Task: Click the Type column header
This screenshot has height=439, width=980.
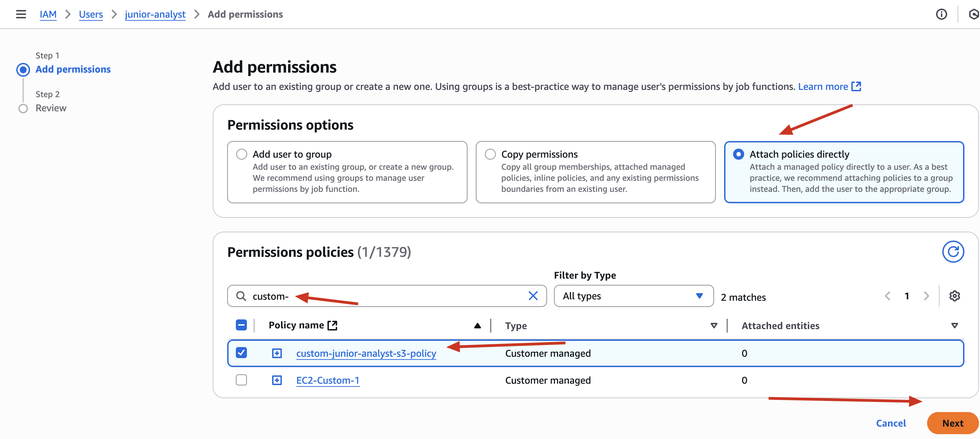Action: click(516, 325)
